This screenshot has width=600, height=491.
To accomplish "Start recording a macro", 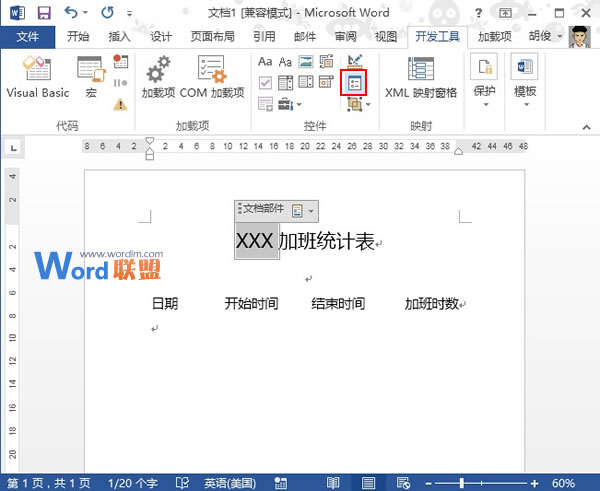I will pyautogui.click(x=121, y=62).
